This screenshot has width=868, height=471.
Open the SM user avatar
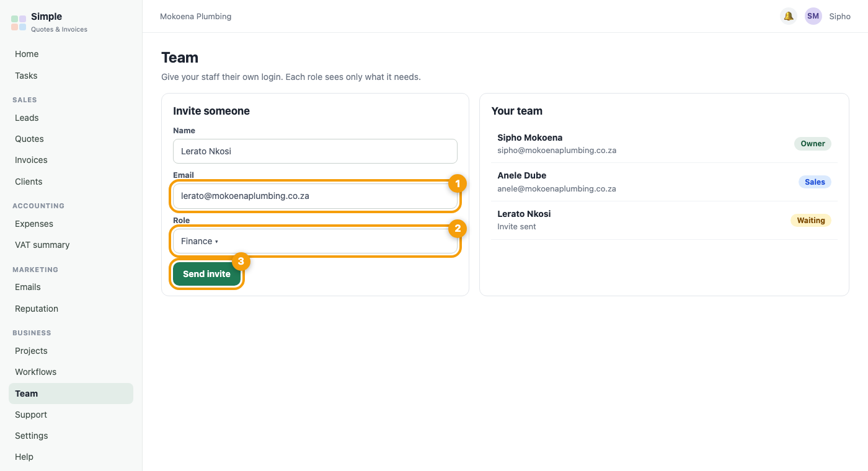point(813,16)
